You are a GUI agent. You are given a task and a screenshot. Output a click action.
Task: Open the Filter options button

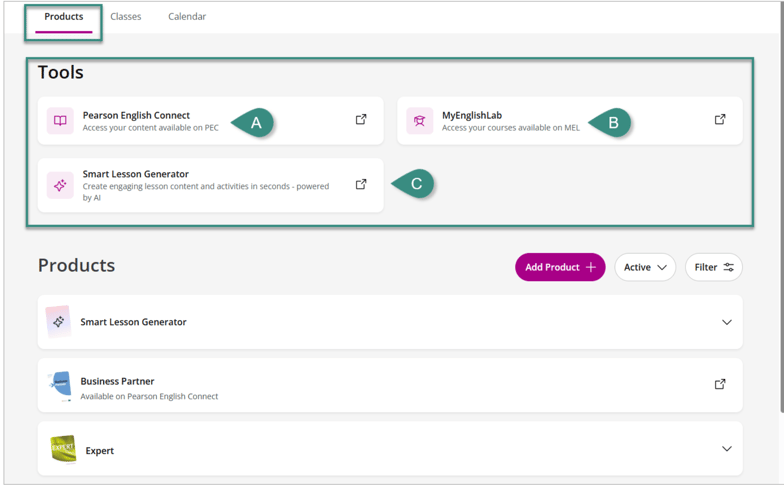click(x=714, y=267)
